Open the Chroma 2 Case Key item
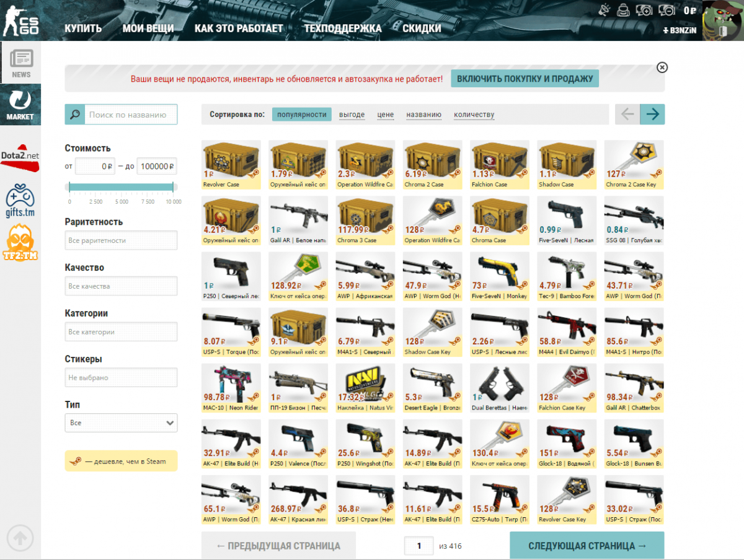Screen dimensions: 744x560 [x=634, y=165]
